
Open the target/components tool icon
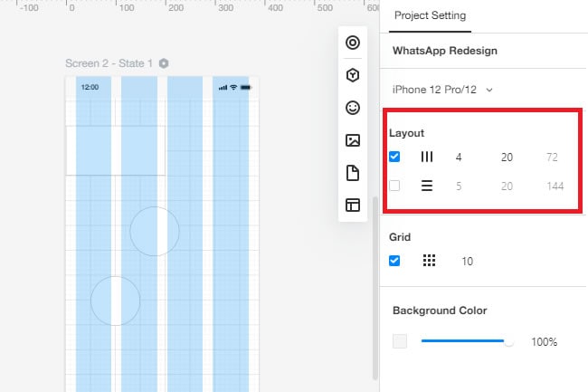[x=353, y=43]
